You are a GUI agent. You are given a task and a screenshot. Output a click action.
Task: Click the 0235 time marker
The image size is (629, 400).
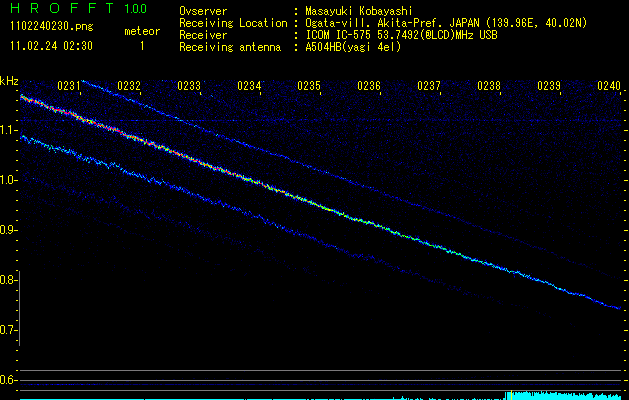[309, 86]
